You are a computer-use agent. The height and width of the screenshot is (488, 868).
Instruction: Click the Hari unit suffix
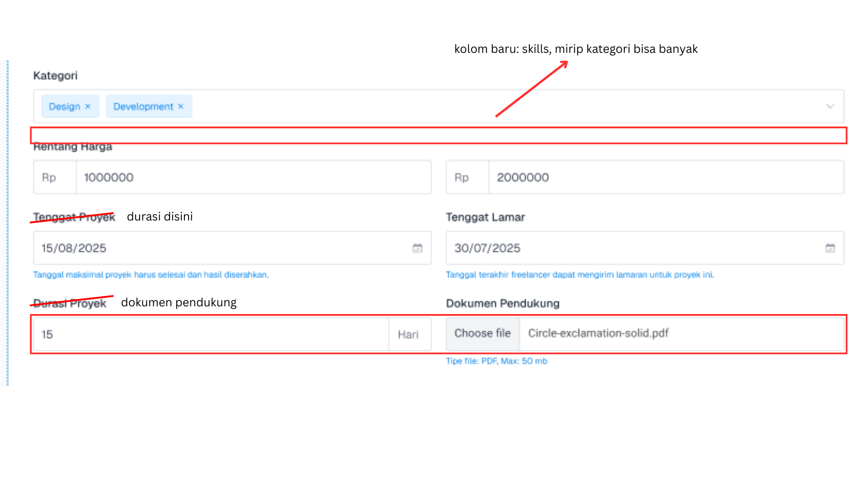coord(408,334)
